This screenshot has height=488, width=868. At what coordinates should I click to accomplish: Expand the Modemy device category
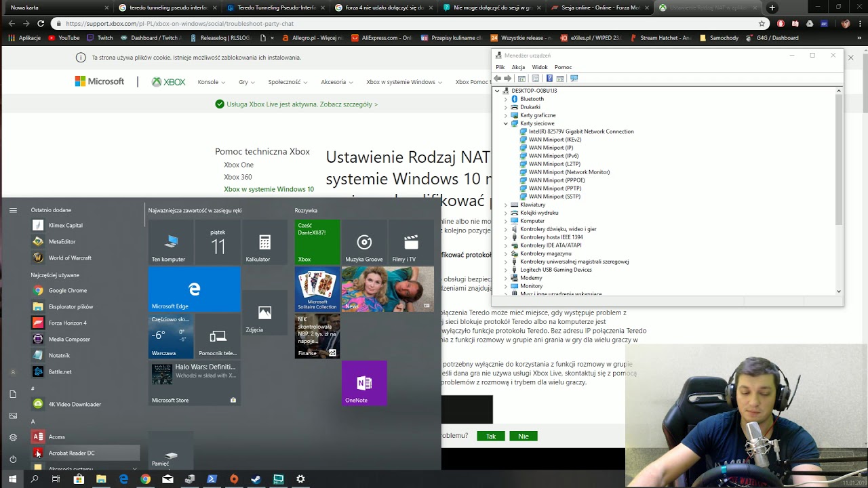pyautogui.click(x=506, y=278)
